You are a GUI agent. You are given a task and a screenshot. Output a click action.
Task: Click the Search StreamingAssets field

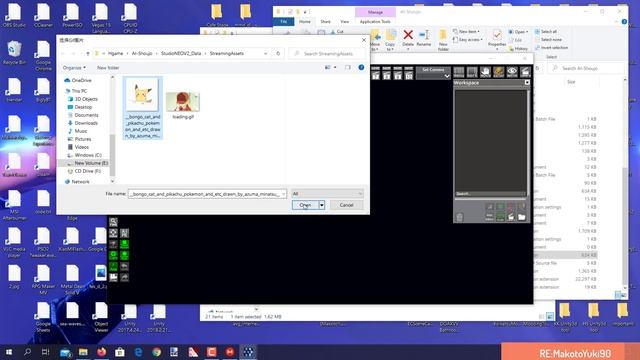pos(328,53)
